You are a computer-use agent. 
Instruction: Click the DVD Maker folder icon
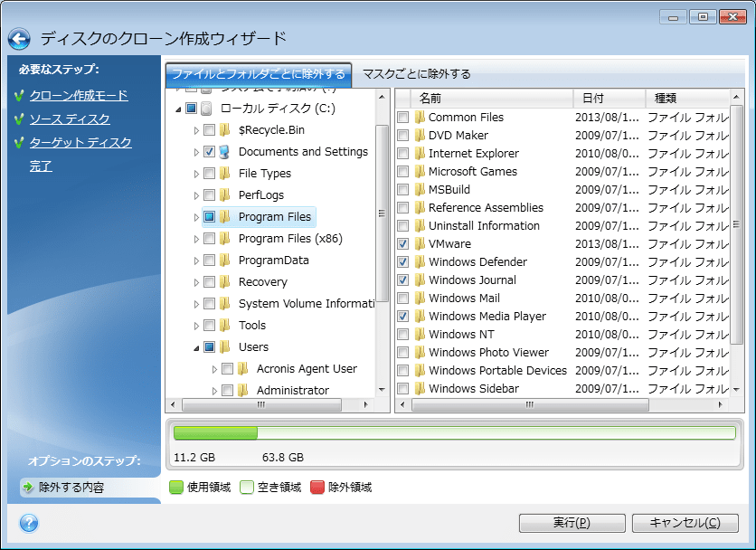(420, 136)
